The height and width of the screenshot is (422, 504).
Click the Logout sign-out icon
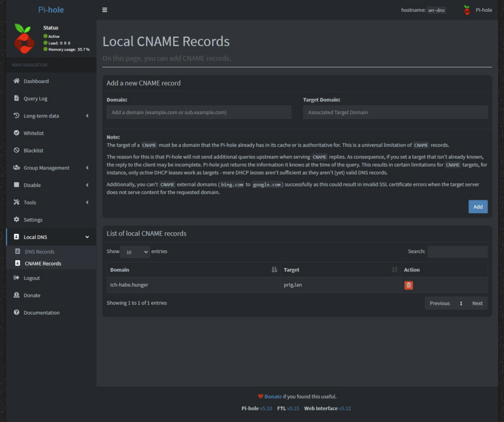click(x=16, y=278)
